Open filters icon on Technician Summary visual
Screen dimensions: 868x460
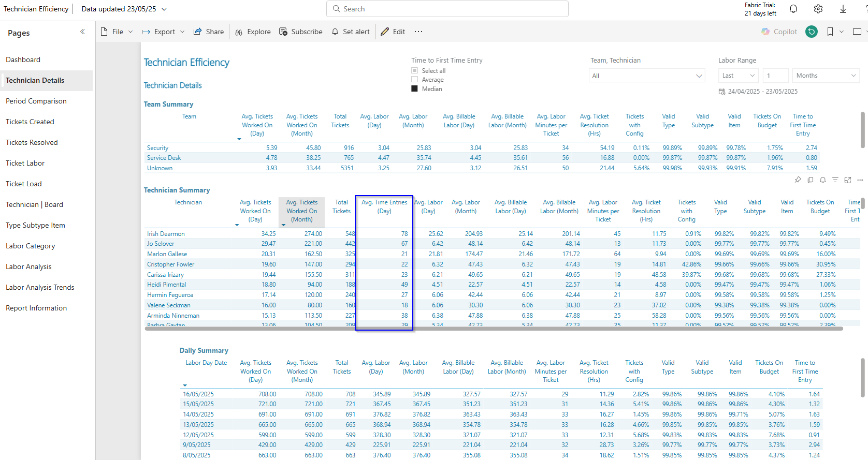[835, 180]
